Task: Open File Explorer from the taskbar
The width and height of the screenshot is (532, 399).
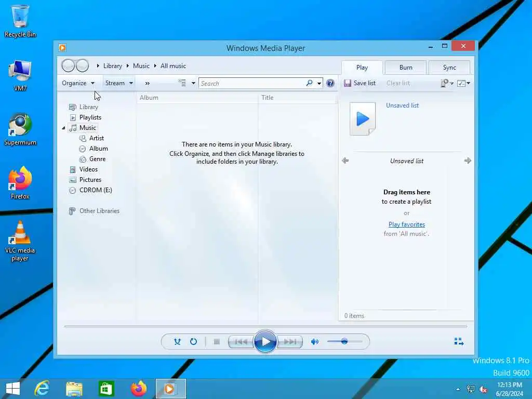Action: [x=74, y=389]
